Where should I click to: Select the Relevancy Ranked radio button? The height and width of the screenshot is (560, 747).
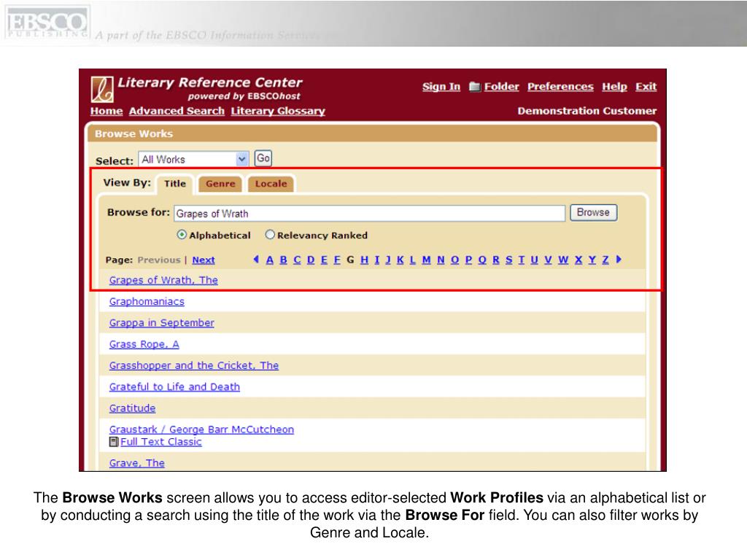270,235
